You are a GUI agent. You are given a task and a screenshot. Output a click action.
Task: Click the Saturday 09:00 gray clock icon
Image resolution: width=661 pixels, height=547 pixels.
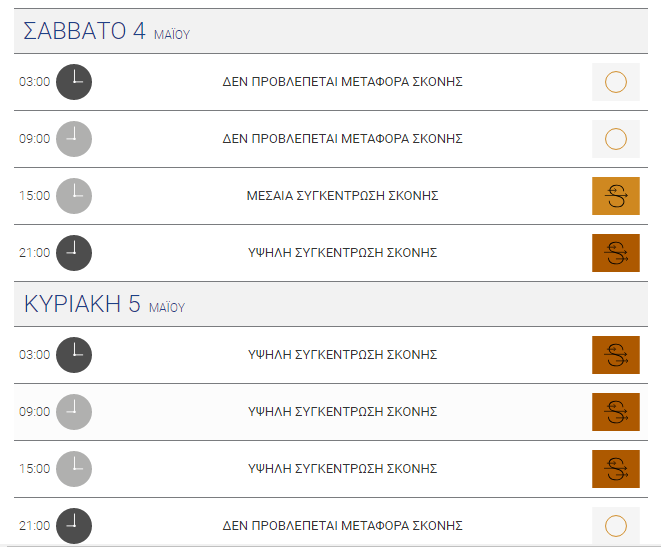[74, 139]
